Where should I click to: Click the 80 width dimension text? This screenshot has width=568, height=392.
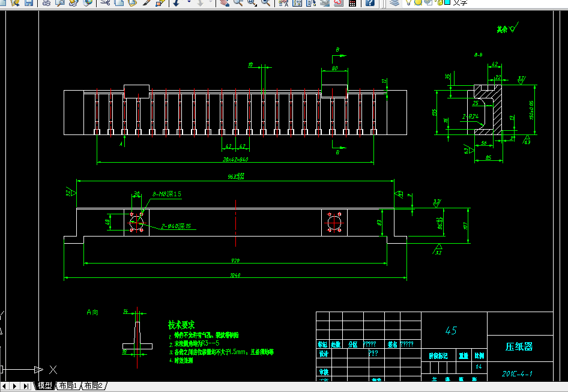(334, 68)
